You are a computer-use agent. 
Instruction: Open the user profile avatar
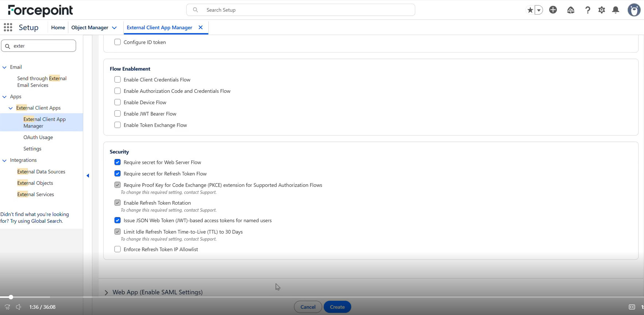pyautogui.click(x=634, y=10)
